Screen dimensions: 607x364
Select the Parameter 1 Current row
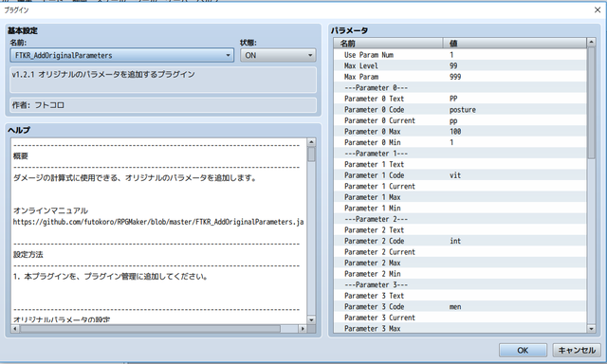[x=460, y=187]
